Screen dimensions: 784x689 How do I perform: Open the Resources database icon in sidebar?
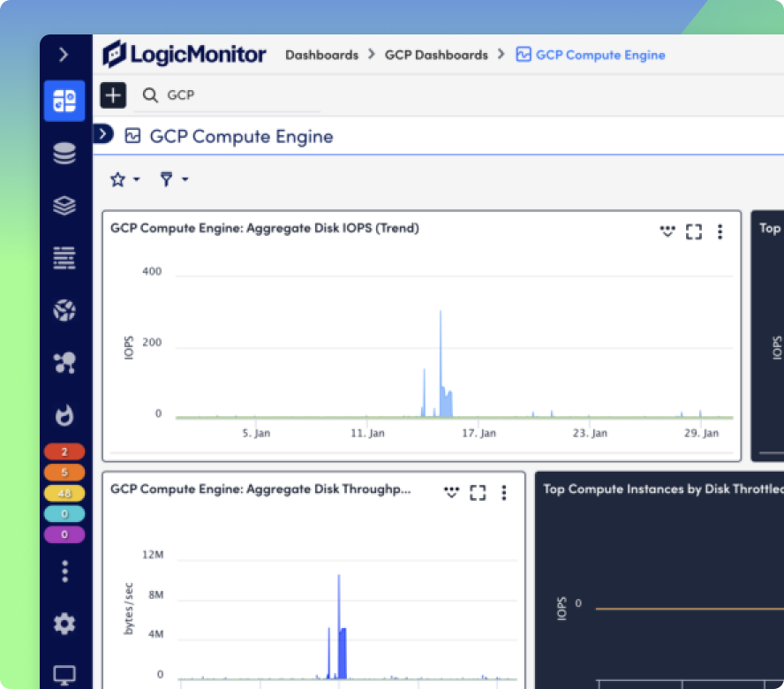point(64,153)
